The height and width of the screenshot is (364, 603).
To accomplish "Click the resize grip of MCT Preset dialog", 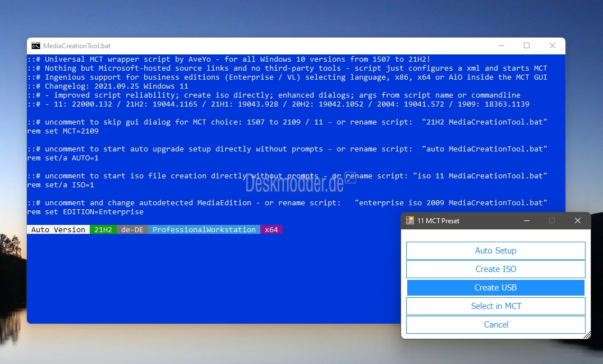I will [x=587, y=335].
